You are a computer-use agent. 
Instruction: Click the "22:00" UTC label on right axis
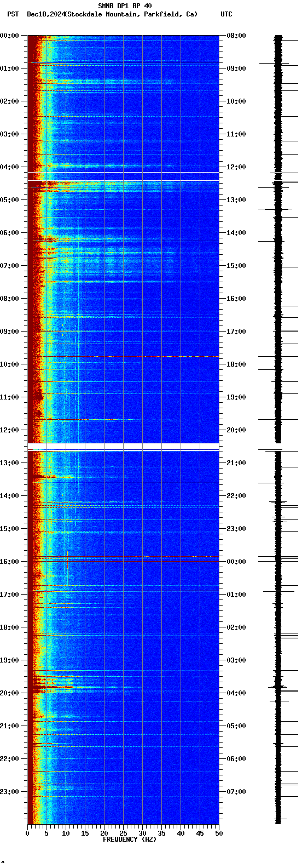click(236, 496)
